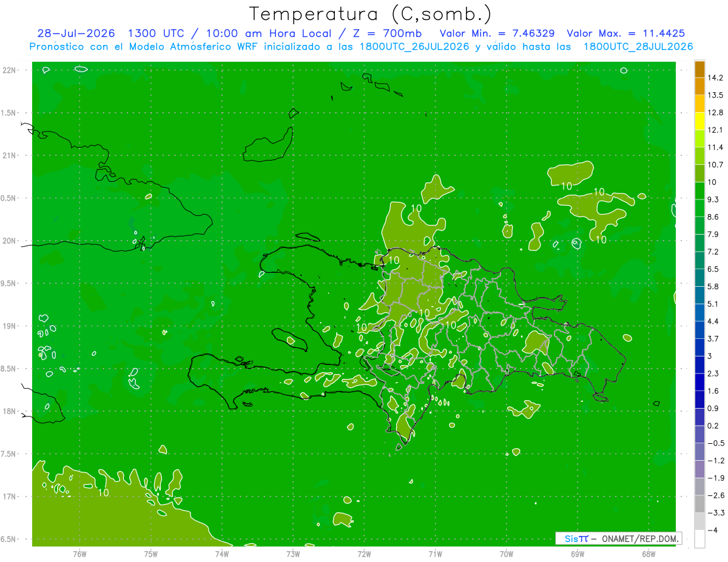
Task: Click the "7.2" colorbar value
Action: click(x=713, y=252)
